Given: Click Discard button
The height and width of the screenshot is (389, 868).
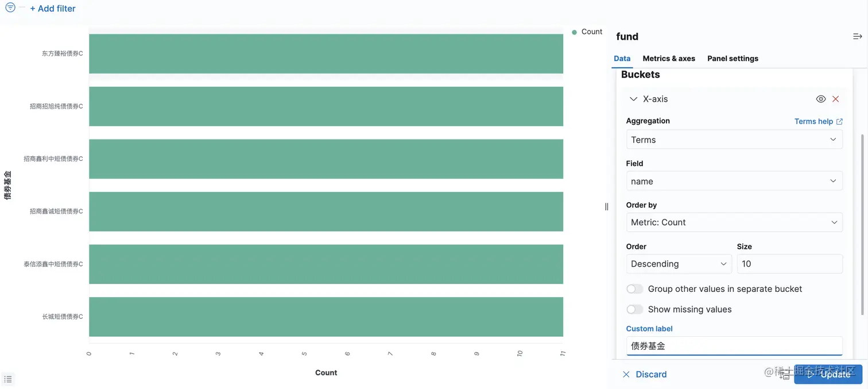Looking at the screenshot, I should [x=645, y=375].
